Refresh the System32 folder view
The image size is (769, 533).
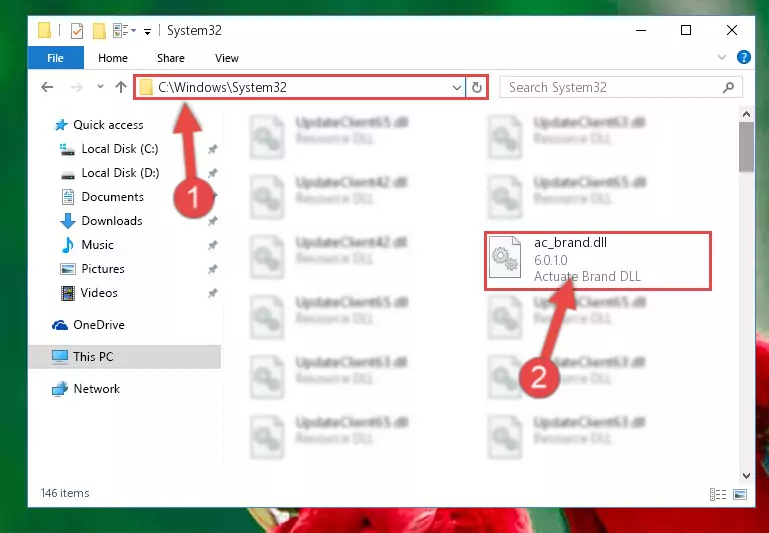[x=477, y=88]
